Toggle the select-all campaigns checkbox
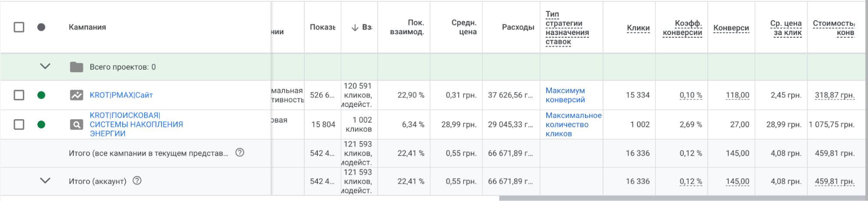This screenshot has width=868, height=201. 19,27
